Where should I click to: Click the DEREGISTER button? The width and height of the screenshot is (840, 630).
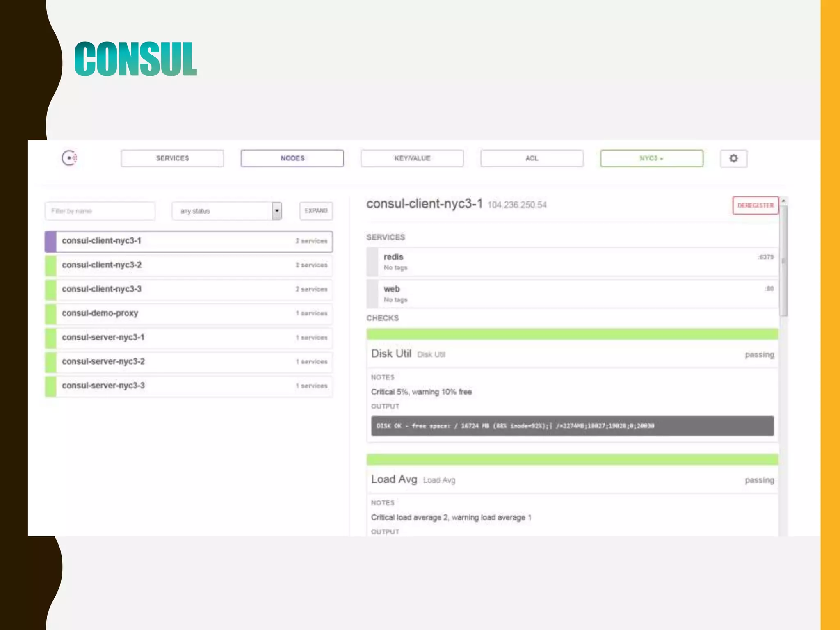(x=755, y=205)
